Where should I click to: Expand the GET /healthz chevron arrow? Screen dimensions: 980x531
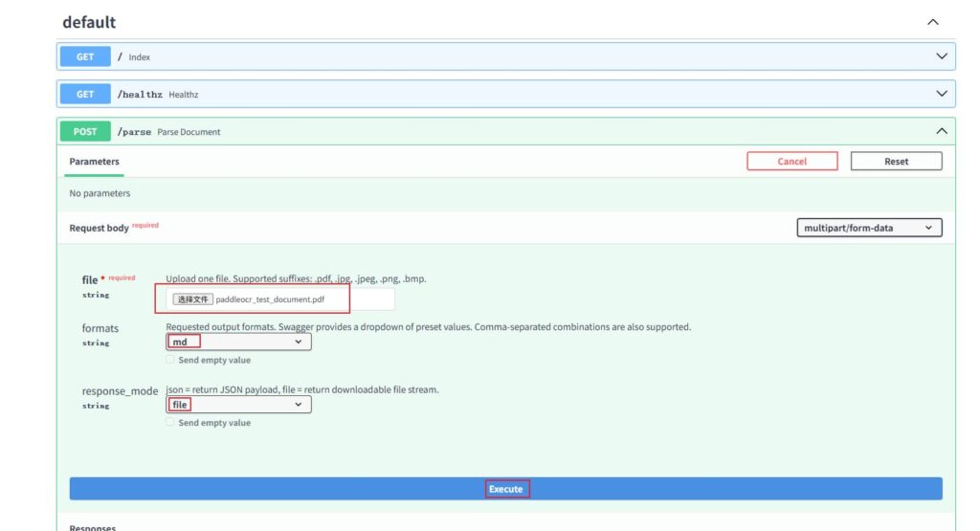click(941, 94)
